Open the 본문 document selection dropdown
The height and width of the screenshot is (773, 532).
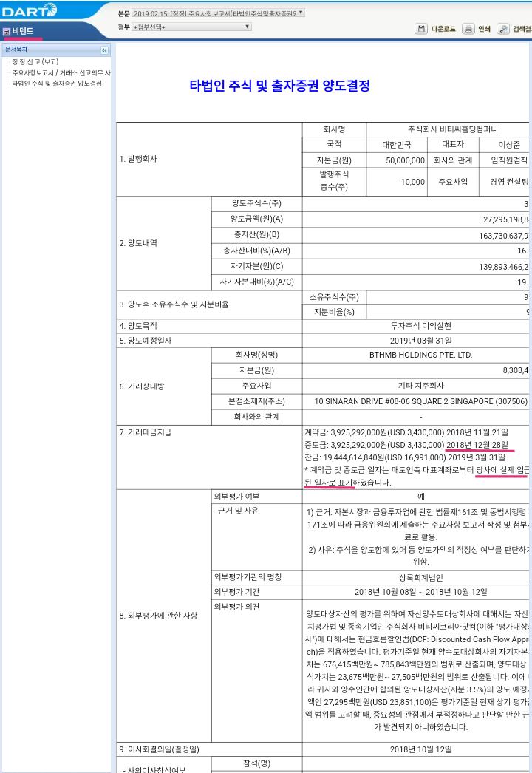(219, 13)
